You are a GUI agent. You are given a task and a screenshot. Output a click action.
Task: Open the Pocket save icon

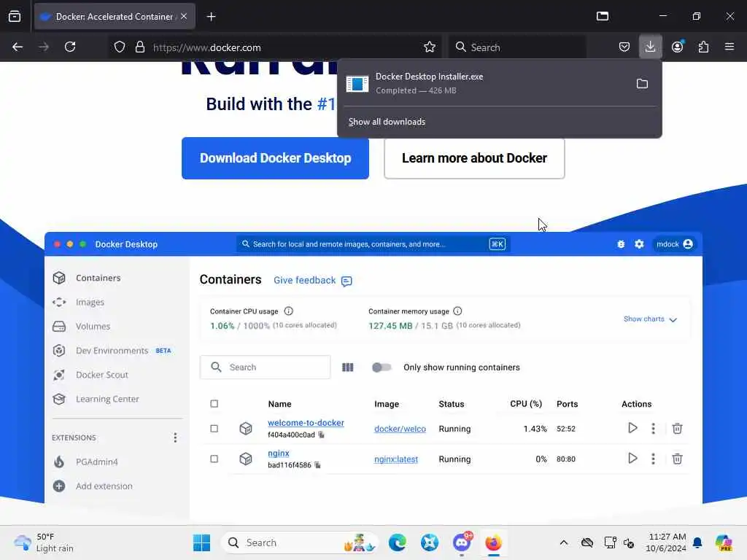pos(624,47)
